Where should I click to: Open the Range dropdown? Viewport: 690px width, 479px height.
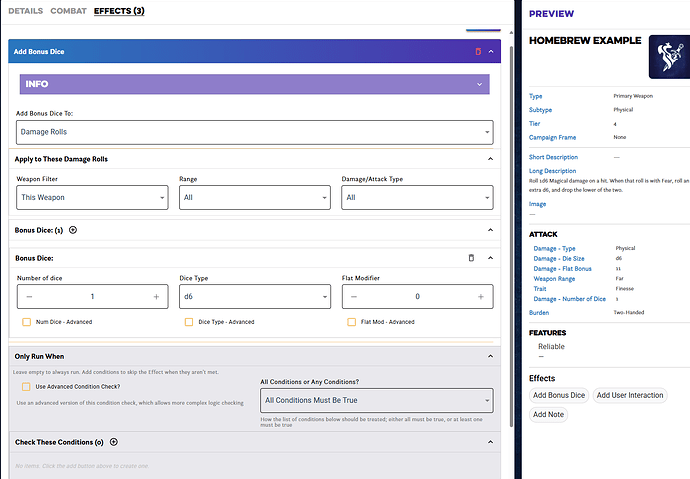pos(255,197)
